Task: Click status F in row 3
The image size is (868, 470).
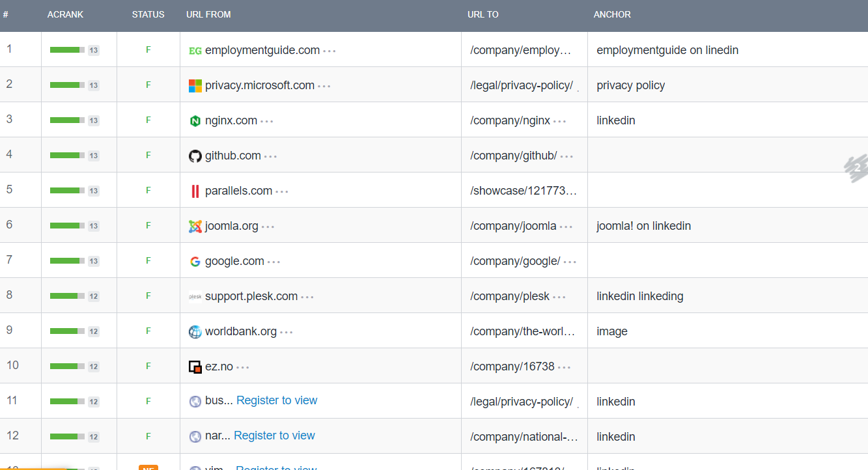Action: tap(148, 120)
